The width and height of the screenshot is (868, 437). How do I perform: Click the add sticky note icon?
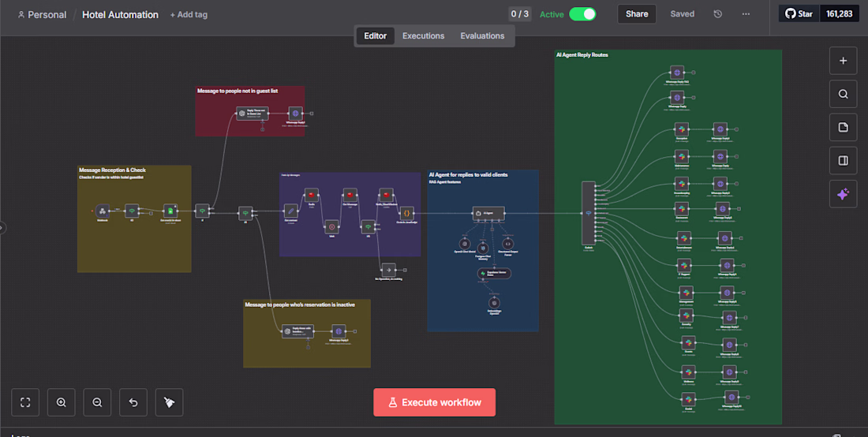[843, 127]
